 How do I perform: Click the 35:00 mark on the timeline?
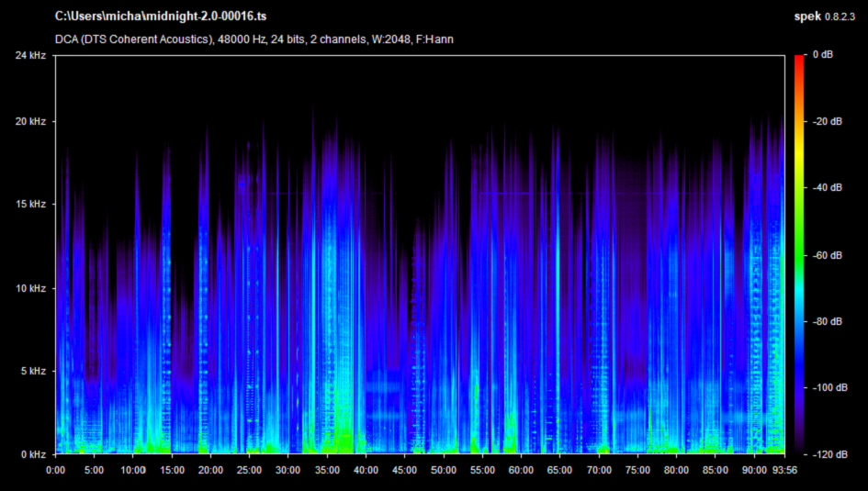tap(327, 470)
